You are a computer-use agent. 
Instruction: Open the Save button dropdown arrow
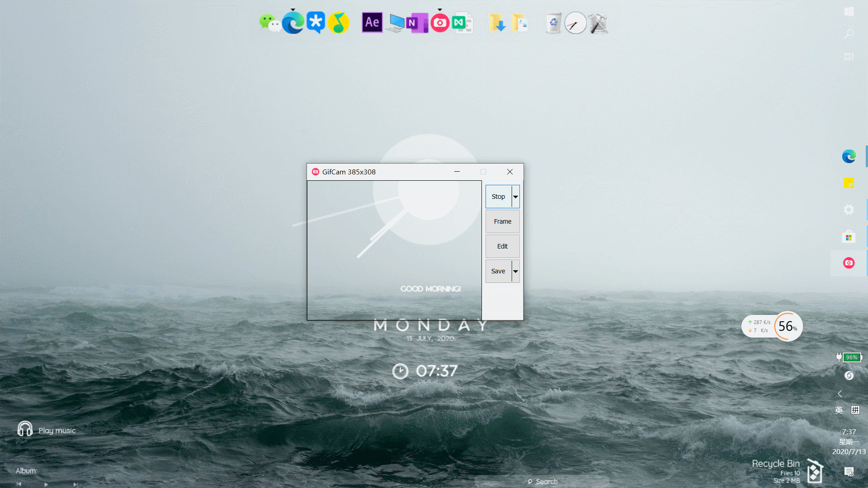pyautogui.click(x=515, y=271)
